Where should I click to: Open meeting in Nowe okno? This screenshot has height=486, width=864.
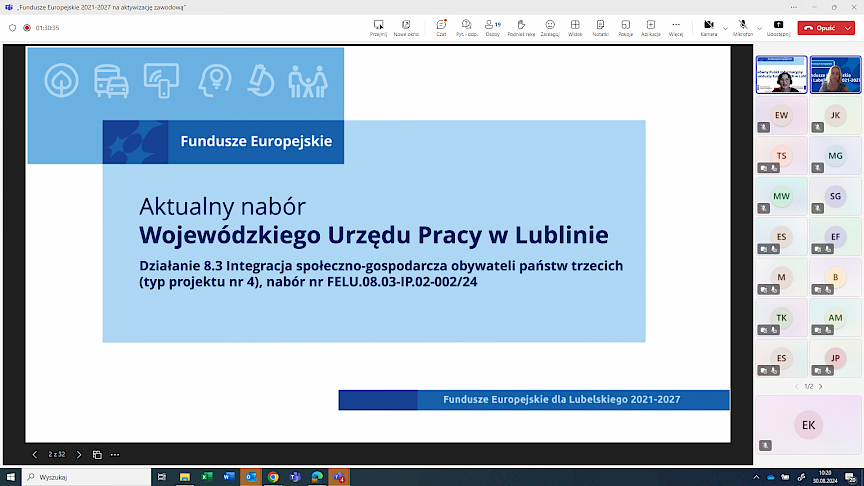[x=406, y=28]
